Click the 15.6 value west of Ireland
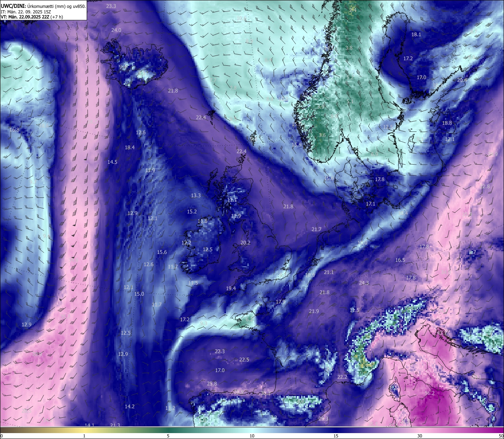The width and height of the screenshot is (504, 439). click(162, 252)
